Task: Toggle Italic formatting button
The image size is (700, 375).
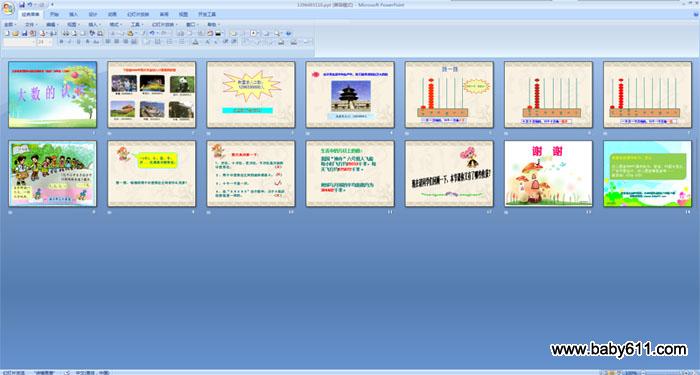Action: (70, 42)
